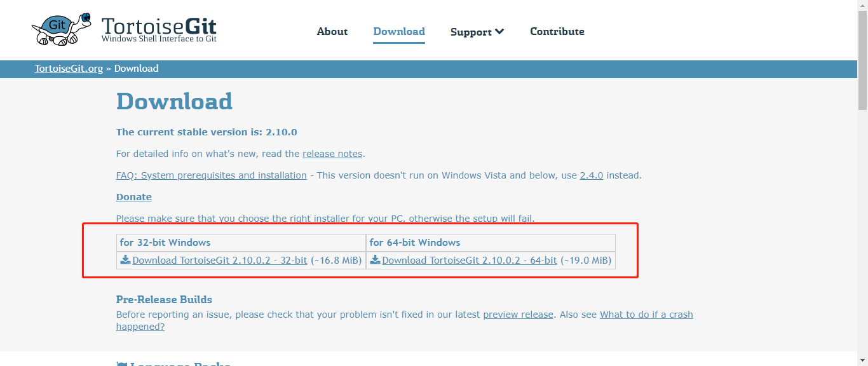
Task: Follow the TortoiseGit.org breadcrumb link
Action: pyautogui.click(x=69, y=68)
